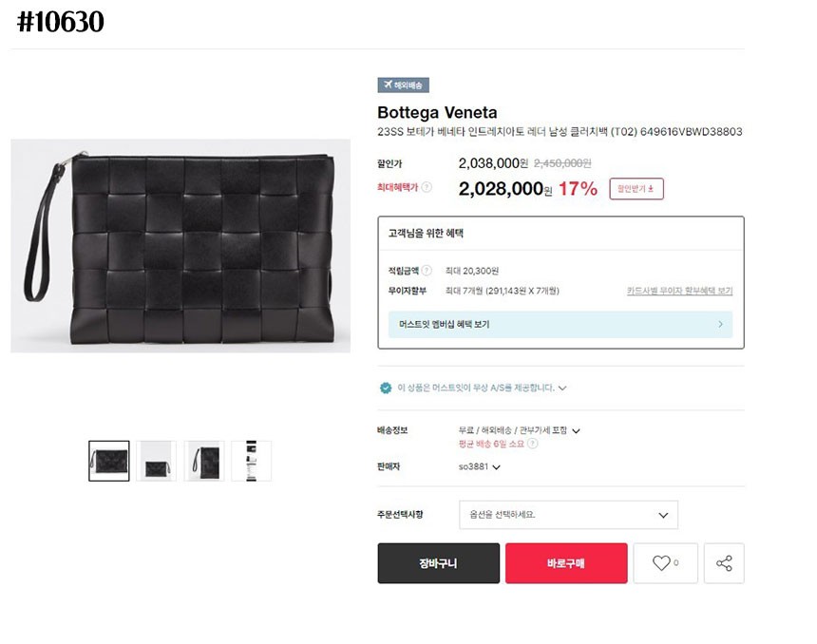Open 카드사별 무이자 할부혜택 보기 link
Screen dimensions: 817x644
pos(679,291)
